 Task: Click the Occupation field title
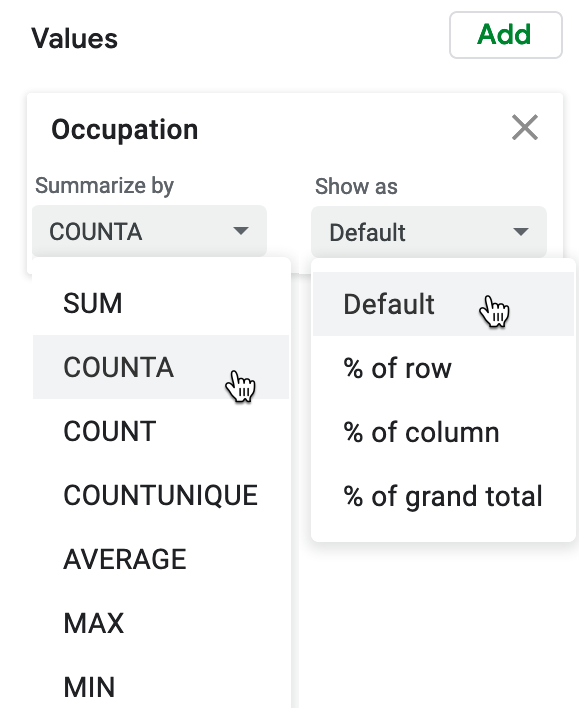point(125,130)
